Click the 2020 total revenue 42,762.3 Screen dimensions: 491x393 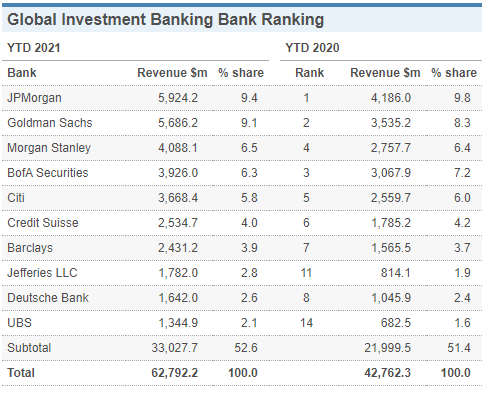pyautogui.click(x=388, y=373)
